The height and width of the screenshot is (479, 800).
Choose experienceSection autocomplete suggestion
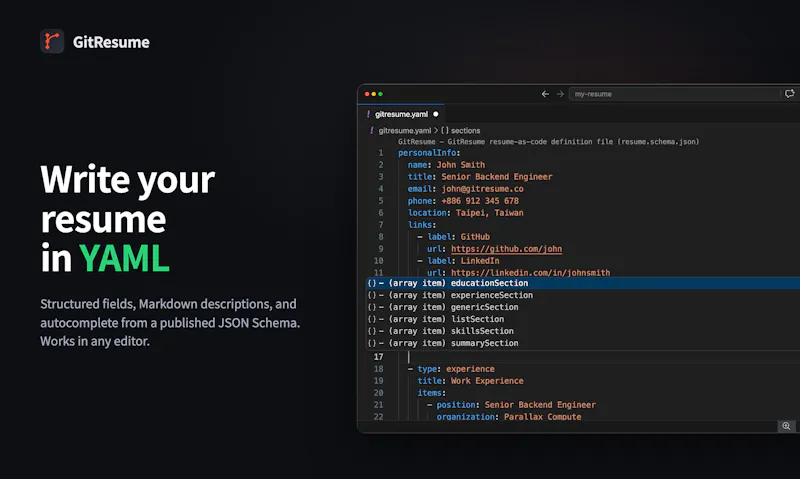click(x=583, y=295)
